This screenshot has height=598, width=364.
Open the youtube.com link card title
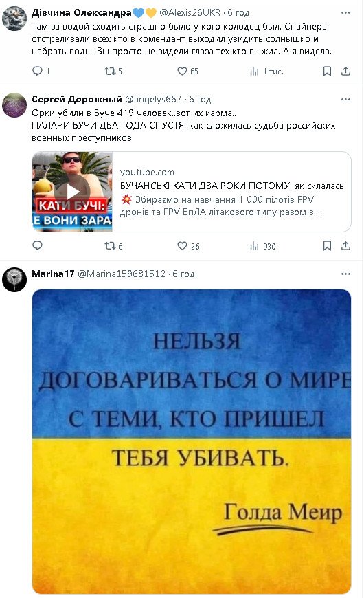tap(231, 186)
